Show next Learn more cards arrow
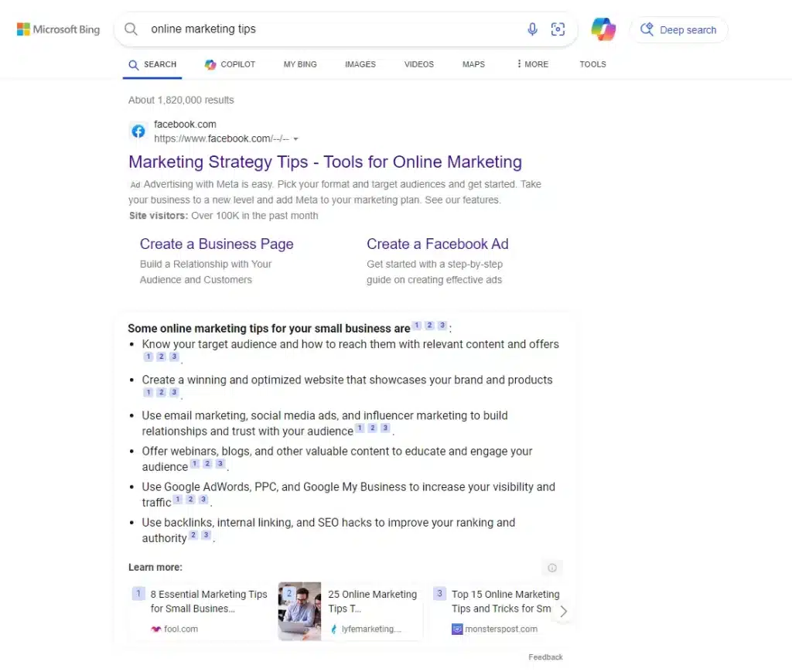Viewport: 792px width, 672px height. (563, 611)
